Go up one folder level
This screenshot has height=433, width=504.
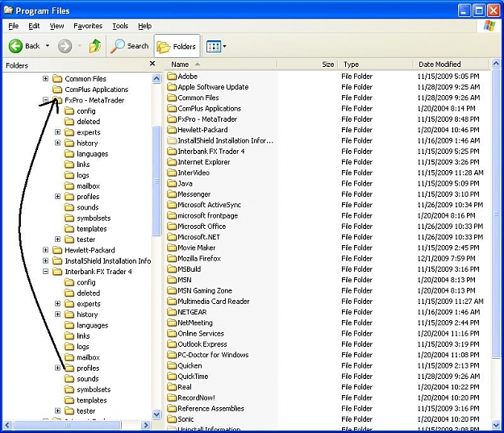(x=95, y=46)
